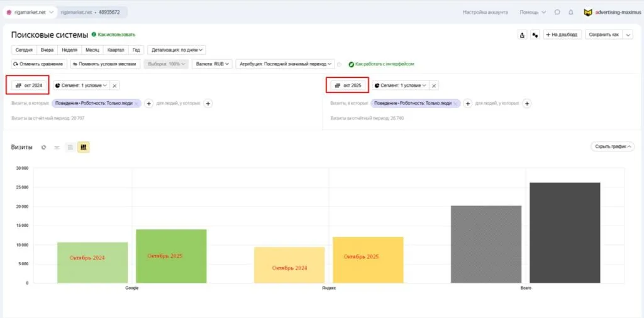Click the export report icon

pyautogui.click(x=522, y=35)
